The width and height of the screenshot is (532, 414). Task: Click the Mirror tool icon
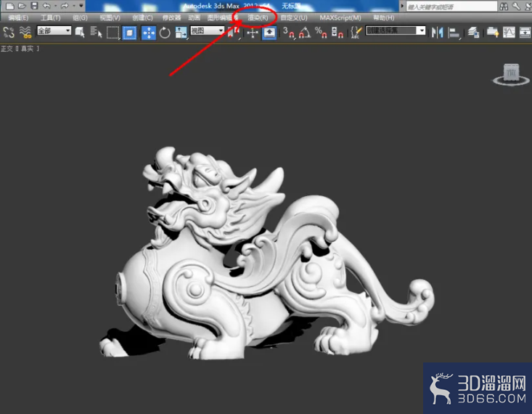coord(438,33)
